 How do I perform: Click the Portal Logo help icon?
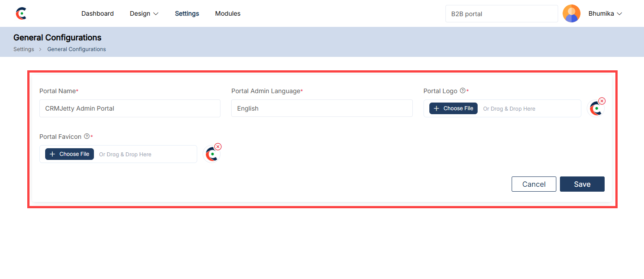tap(462, 91)
